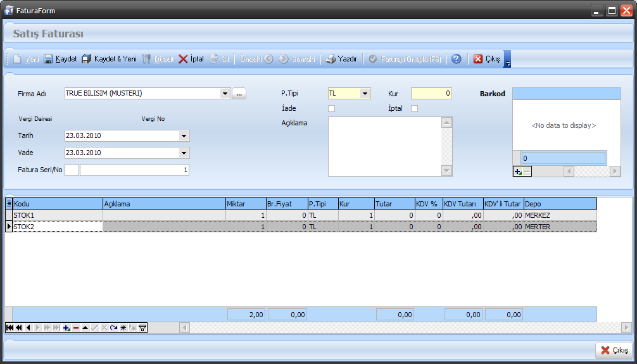This screenshot has width=637, height=364.
Task: Open the Tarih date dropdown
Action: (x=184, y=136)
